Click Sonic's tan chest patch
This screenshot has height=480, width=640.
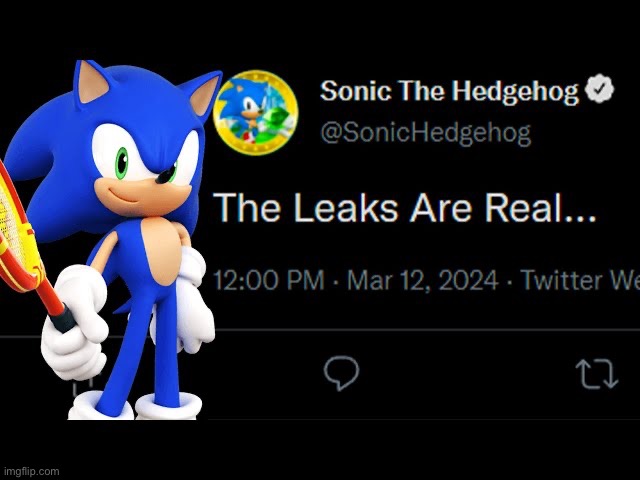coord(163,249)
